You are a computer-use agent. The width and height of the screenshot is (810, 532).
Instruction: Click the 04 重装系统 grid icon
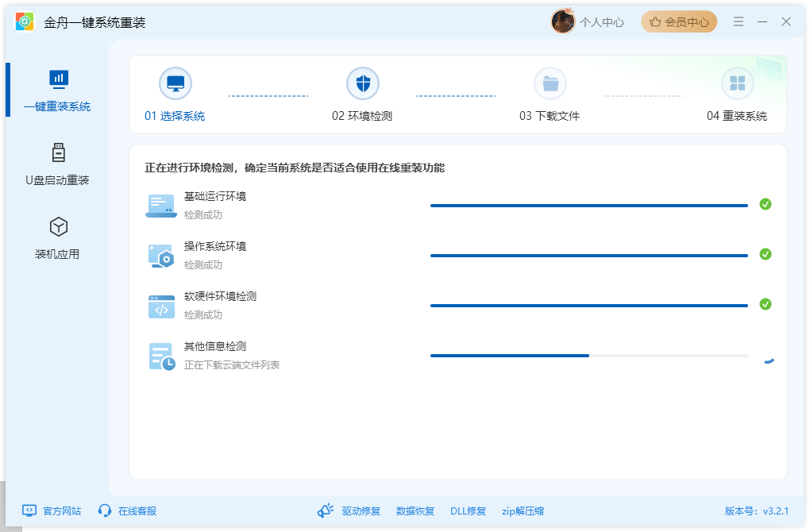(x=737, y=83)
